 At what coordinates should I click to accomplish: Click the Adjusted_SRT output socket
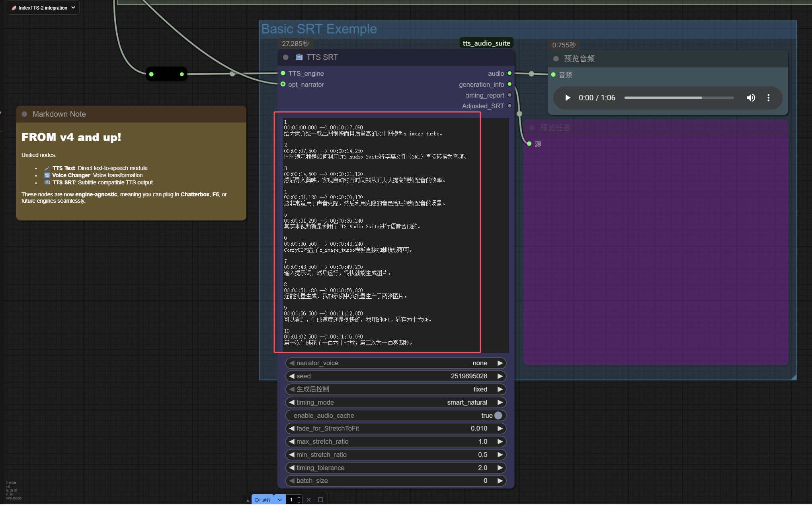509,106
